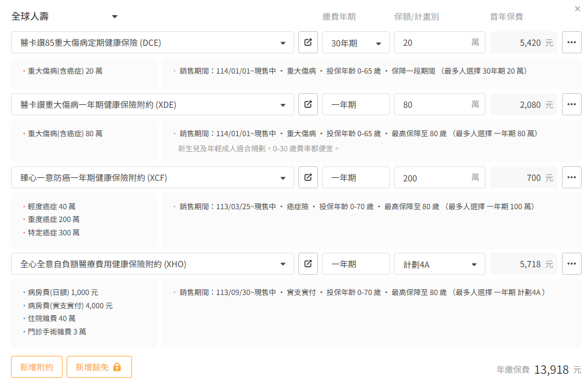Expand the 醫卡讚85重大傷病 product selector

pos(152,43)
